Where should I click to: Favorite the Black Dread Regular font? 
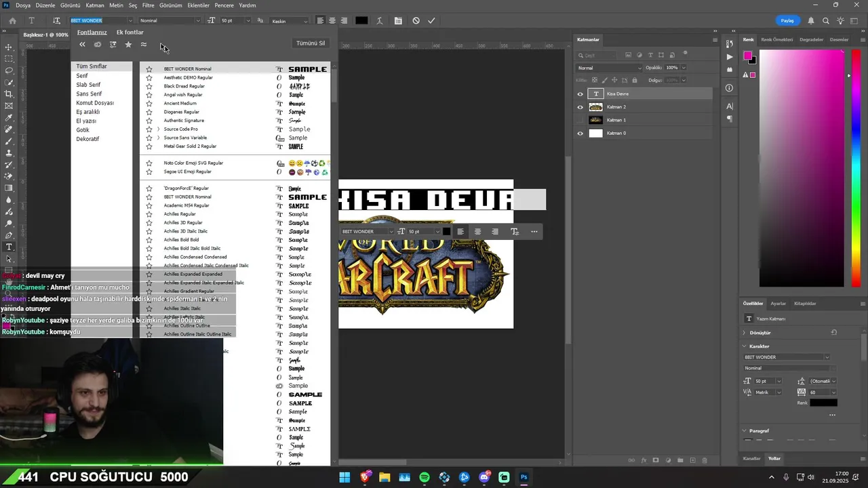(x=149, y=86)
